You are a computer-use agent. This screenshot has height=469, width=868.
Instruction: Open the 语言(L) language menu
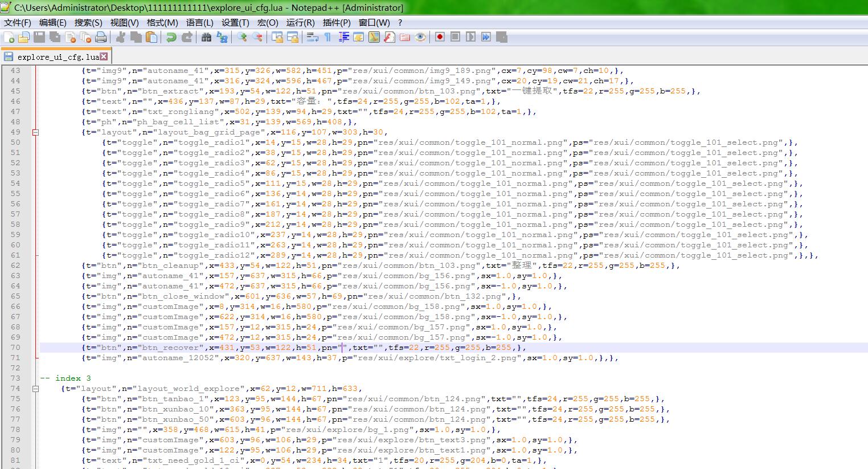pos(199,23)
